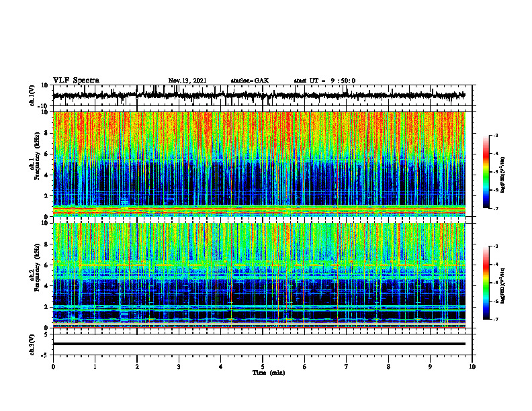Screen dimensions: 532x411
Task: Click the "-7" label on ch.2 colorbar
Action: click(x=496, y=319)
